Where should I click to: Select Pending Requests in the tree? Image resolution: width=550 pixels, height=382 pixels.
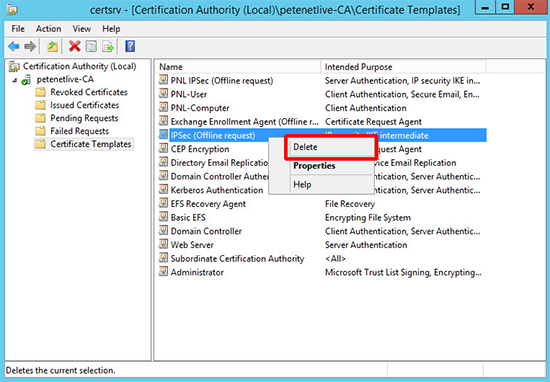tap(84, 118)
